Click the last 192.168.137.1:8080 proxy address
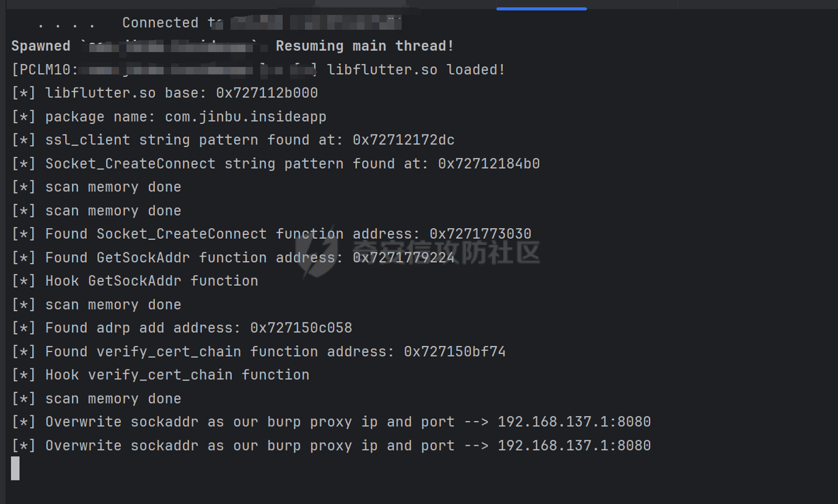Viewport: 838px width, 504px height. [x=575, y=446]
